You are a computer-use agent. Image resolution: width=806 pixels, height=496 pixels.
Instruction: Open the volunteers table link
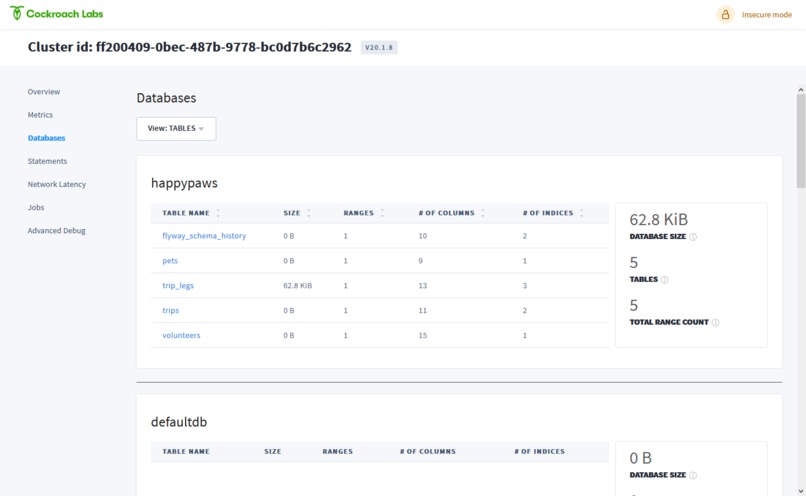point(181,335)
